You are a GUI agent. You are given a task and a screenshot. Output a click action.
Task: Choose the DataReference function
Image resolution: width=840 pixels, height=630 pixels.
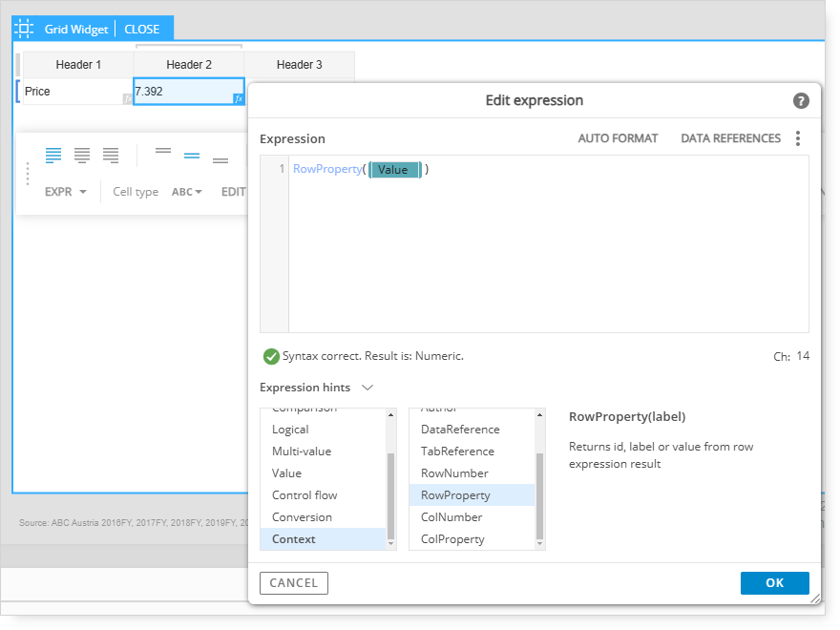pos(472,430)
